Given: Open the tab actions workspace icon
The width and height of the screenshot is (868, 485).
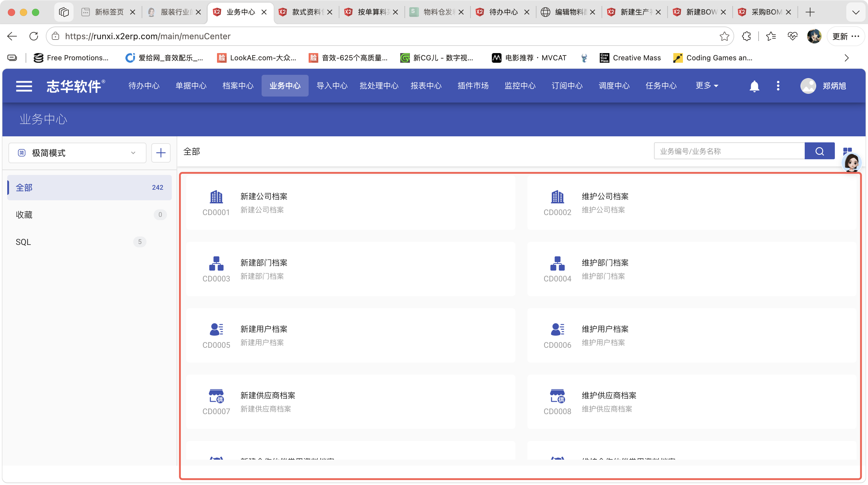Looking at the screenshot, I should pyautogui.click(x=64, y=12).
